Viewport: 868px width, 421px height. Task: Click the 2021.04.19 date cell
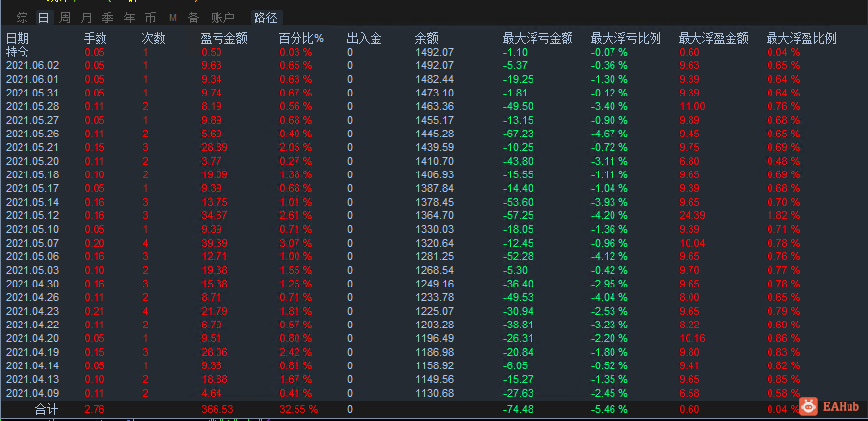point(31,353)
